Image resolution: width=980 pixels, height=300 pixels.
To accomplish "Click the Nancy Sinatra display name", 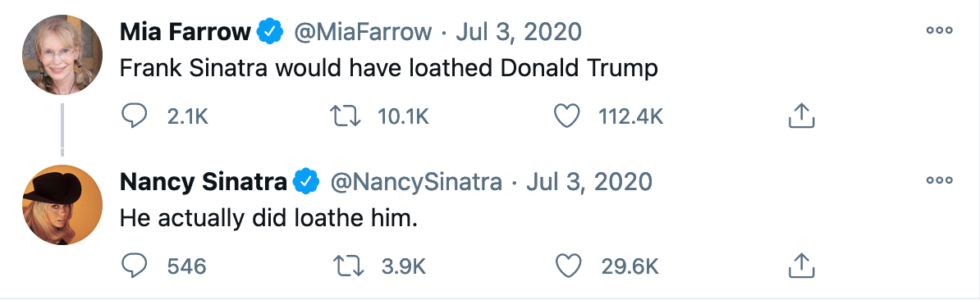I will pyautogui.click(x=203, y=181).
